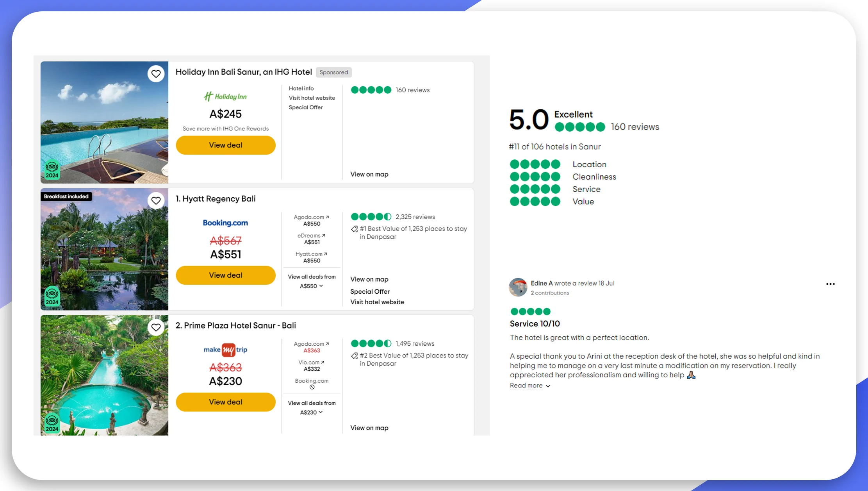This screenshot has width=868, height=491.
Task: View deal for Holiday Inn Bali Sanur
Action: (226, 145)
